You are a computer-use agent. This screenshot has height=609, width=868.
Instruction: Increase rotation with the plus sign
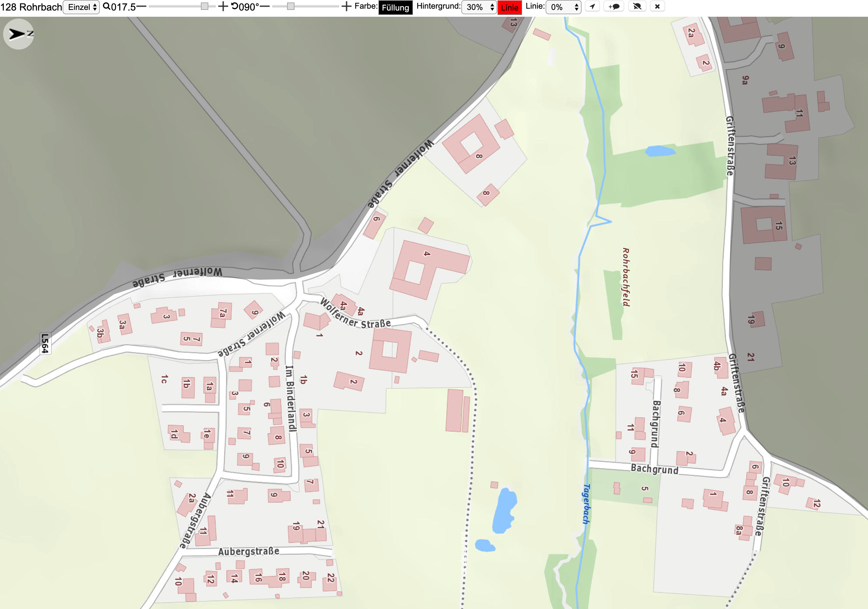pos(346,7)
